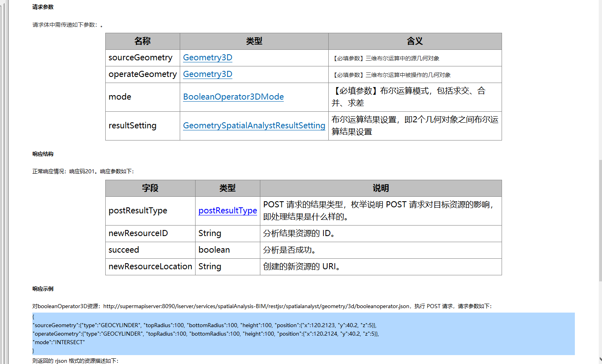Click the 响应结构 section heading
The width and height of the screenshot is (602, 364).
[43, 154]
